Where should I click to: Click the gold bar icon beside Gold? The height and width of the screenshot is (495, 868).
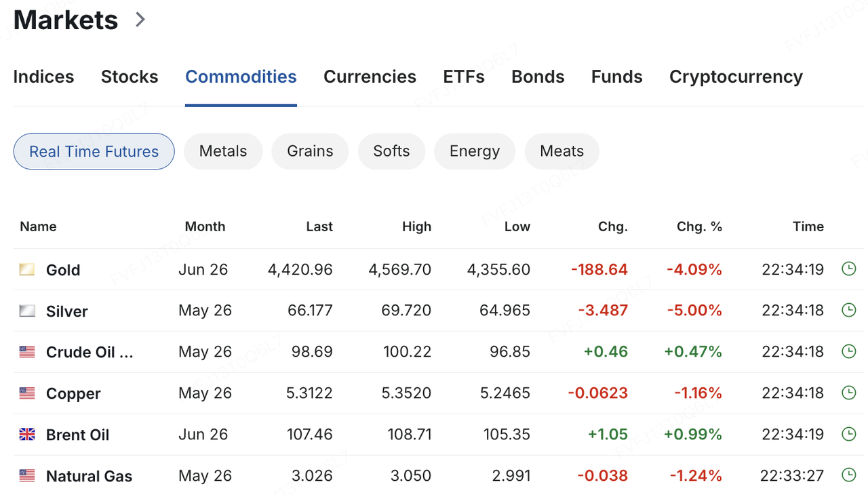click(27, 270)
